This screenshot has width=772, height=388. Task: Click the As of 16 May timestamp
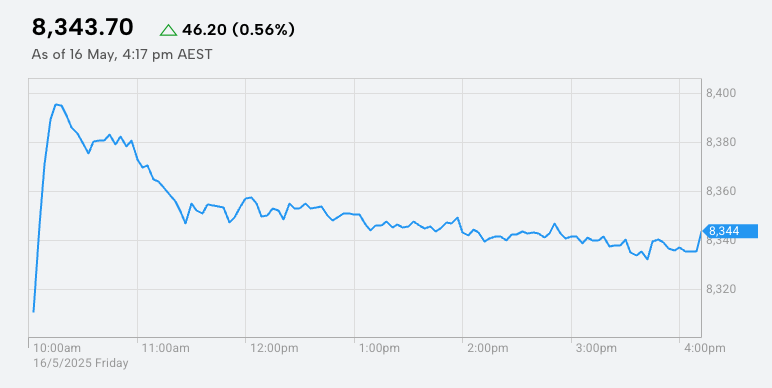pos(122,54)
